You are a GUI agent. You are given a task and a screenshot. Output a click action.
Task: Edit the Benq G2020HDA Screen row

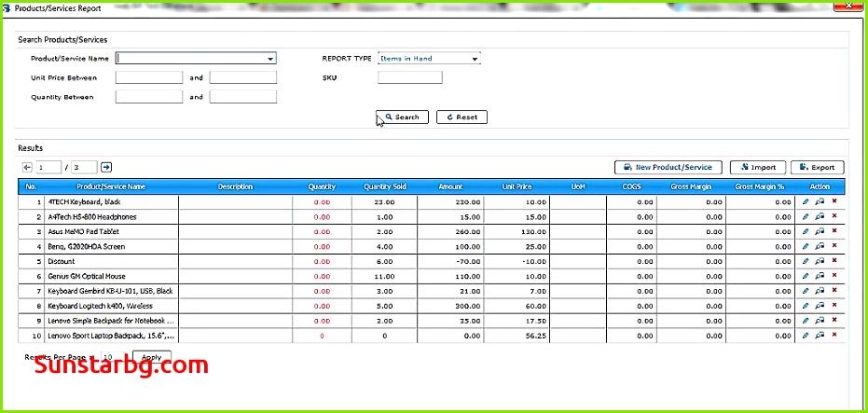tap(806, 246)
